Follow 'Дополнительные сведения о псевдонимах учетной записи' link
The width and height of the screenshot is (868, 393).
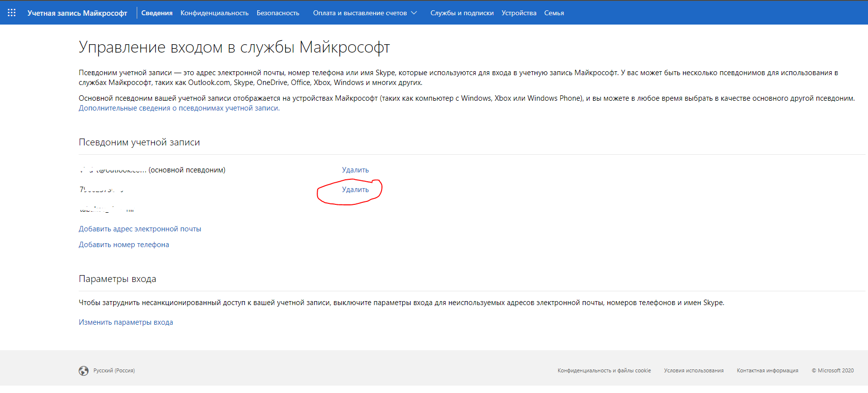(x=179, y=108)
